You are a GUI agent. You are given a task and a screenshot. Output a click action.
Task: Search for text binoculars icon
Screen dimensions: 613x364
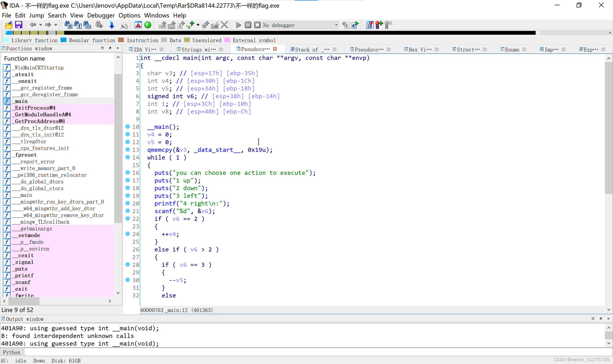(78, 25)
